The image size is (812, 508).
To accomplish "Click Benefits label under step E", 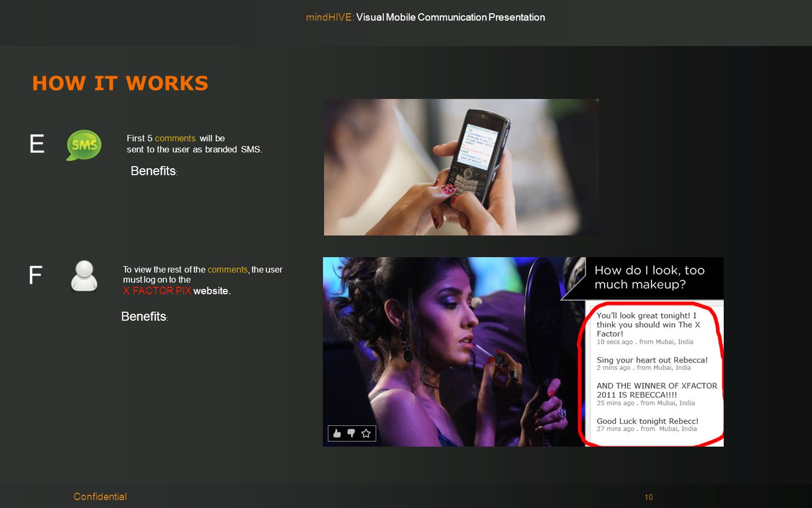I will pyautogui.click(x=154, y=171).
